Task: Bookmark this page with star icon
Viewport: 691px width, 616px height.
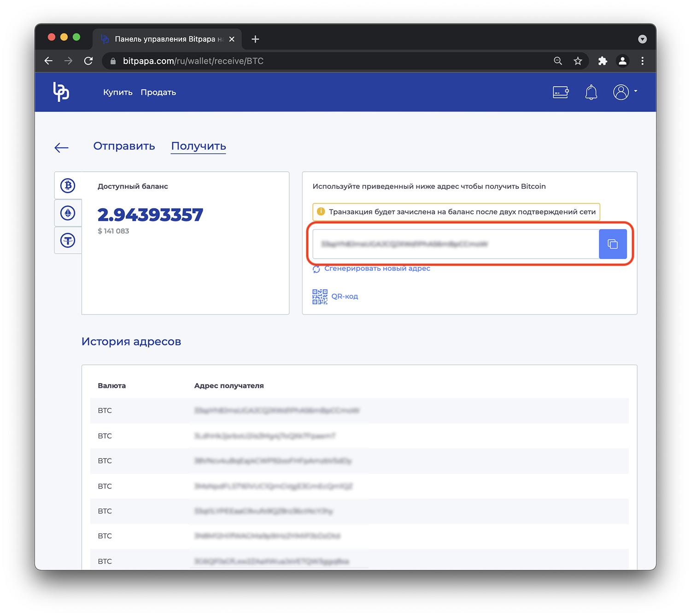Action: 578,61
